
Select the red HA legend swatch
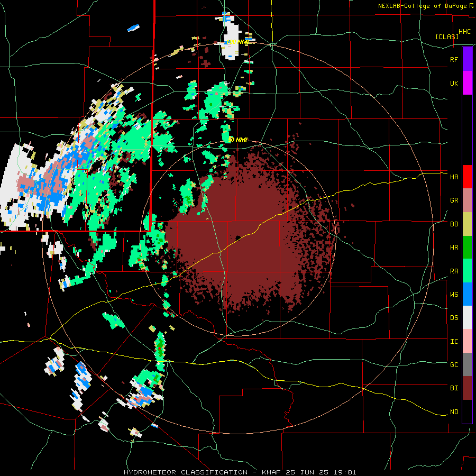467,177
